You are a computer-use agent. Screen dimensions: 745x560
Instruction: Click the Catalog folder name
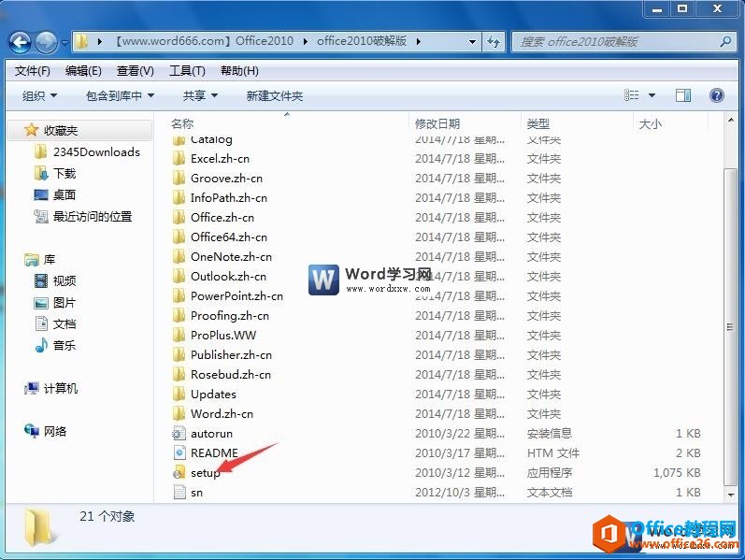[211, 139]
